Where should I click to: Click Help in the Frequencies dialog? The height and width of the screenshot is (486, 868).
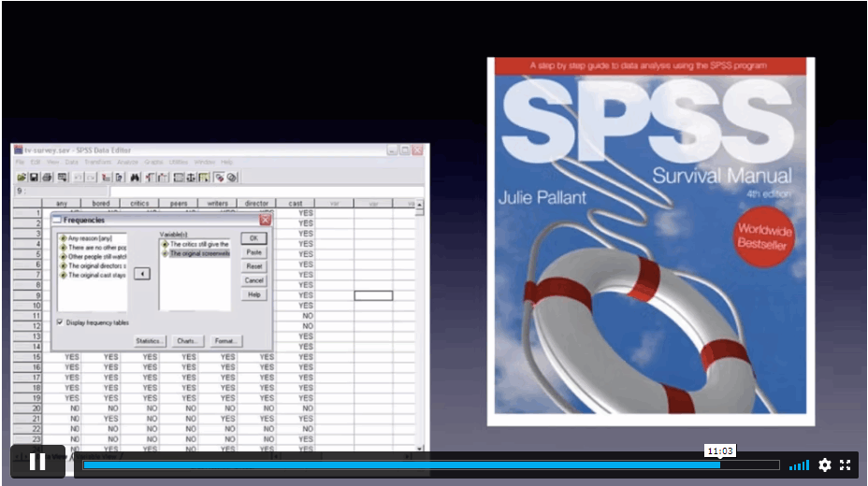pos(253,294)
